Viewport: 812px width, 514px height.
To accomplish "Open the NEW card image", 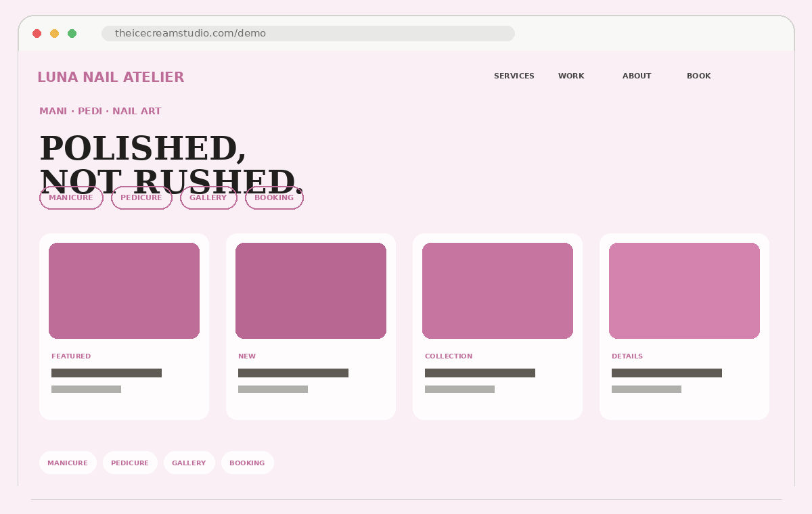I will pyautogui.click(x=311, y=291).
